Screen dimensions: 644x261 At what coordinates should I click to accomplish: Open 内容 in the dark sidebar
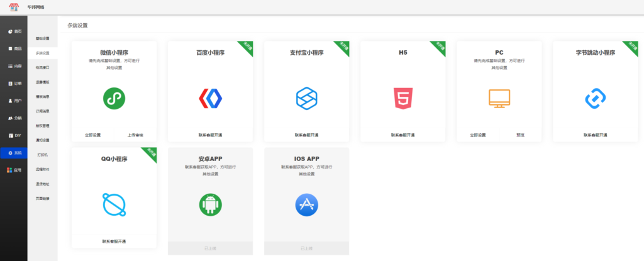coord(14,66)
